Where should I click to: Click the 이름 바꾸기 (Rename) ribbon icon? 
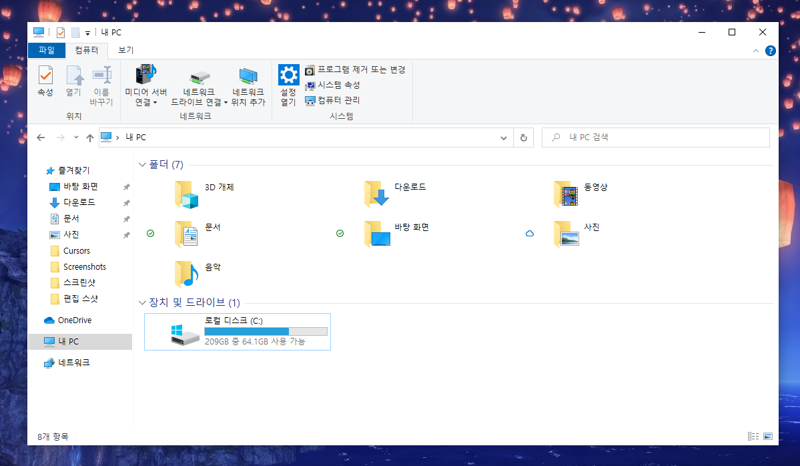102,76
